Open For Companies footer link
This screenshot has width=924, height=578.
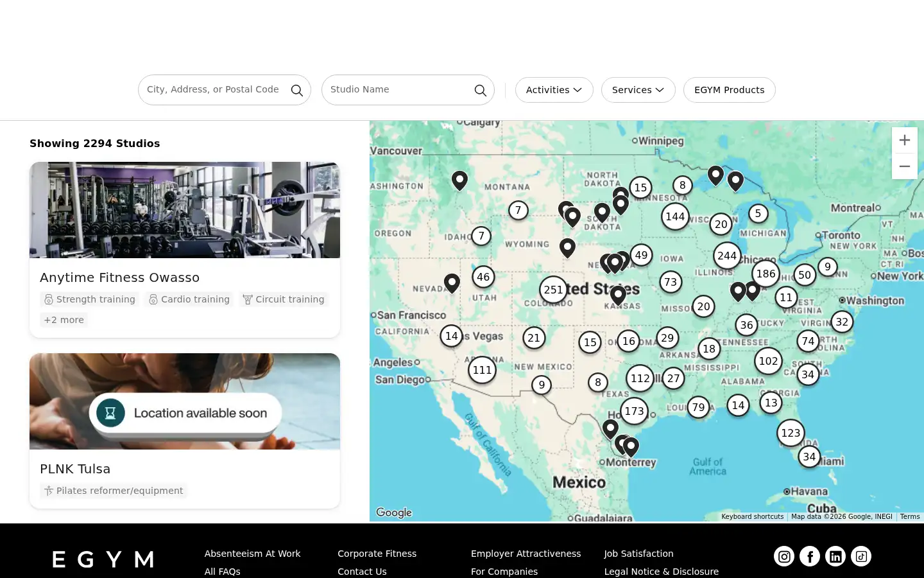(x=504, y=572)
